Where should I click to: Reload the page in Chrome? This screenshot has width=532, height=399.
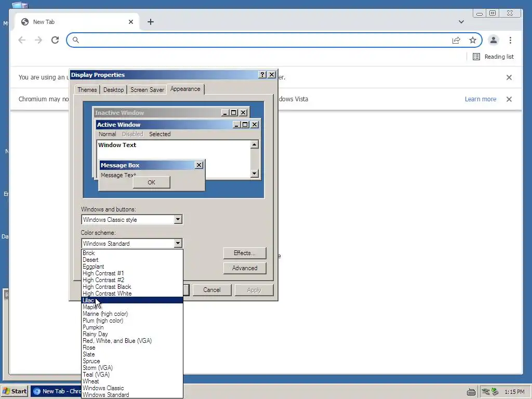[x=55, y=40]
